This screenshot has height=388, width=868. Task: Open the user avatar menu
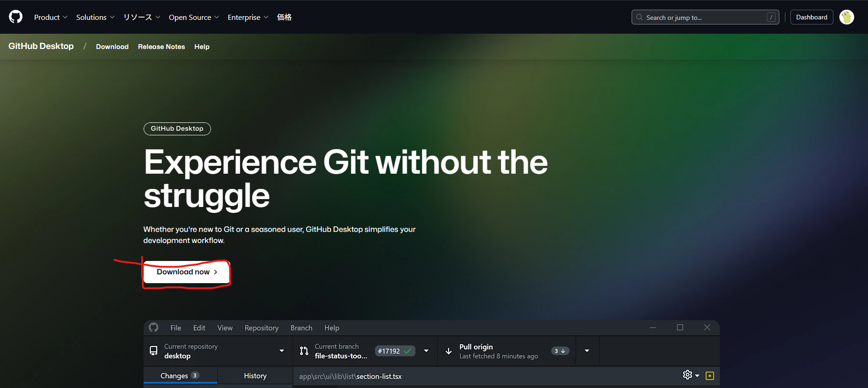click(847, 17)
